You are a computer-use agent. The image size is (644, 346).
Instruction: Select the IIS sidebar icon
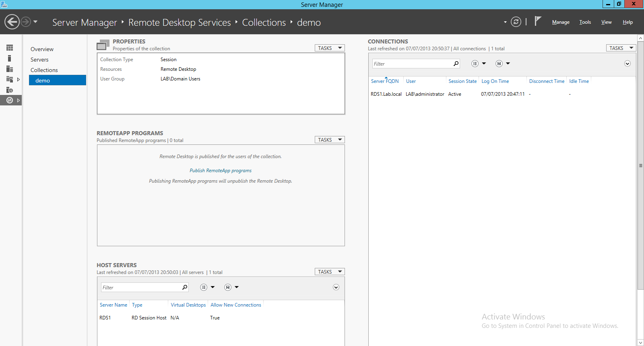pyautogui.click(x=10, y=90)
